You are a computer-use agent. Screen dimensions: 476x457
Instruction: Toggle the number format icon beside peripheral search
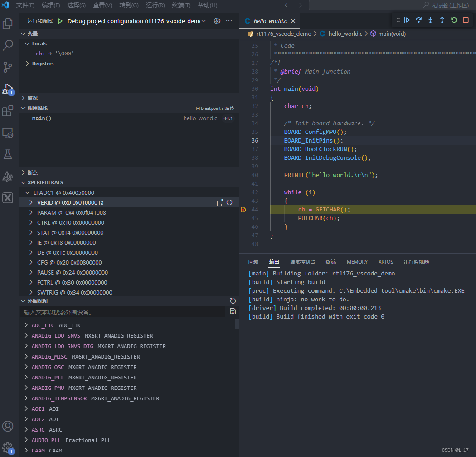tap(233, 311)
